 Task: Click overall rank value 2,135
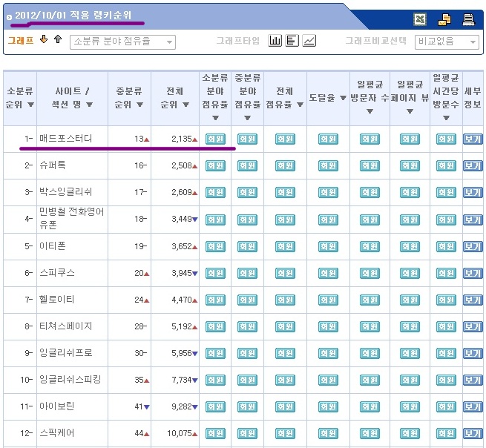(182, 139)
